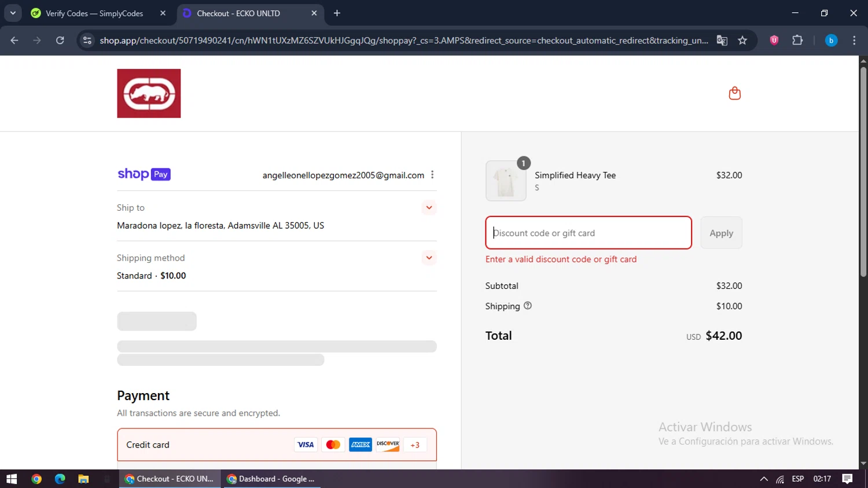The height and width of the screenshot is (488, 868).
Task: Close the Checkout ECKO UNLTD tab
Action: [x=314, y=13]
